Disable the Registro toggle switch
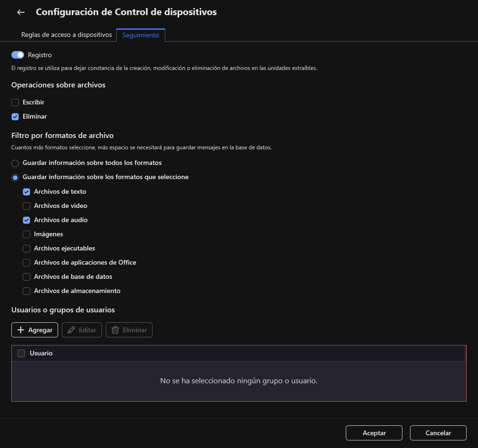478x448 pixels. tap(17, 55)
